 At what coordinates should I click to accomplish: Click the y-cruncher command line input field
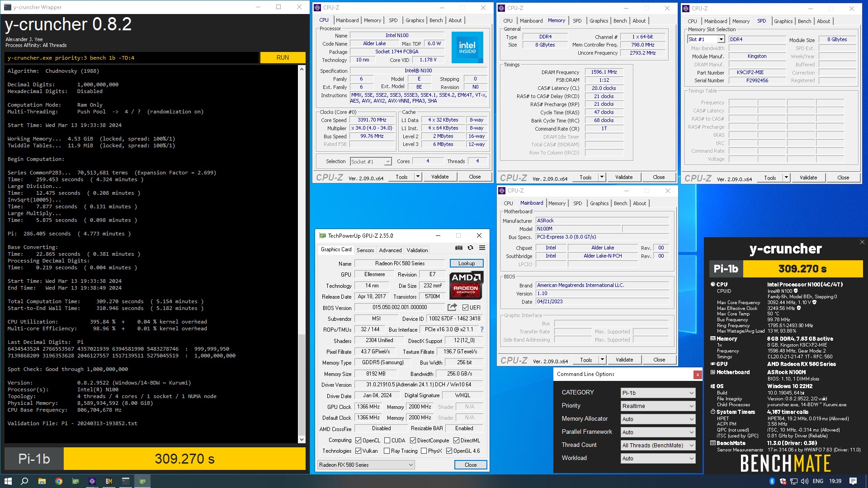point(132,58)
